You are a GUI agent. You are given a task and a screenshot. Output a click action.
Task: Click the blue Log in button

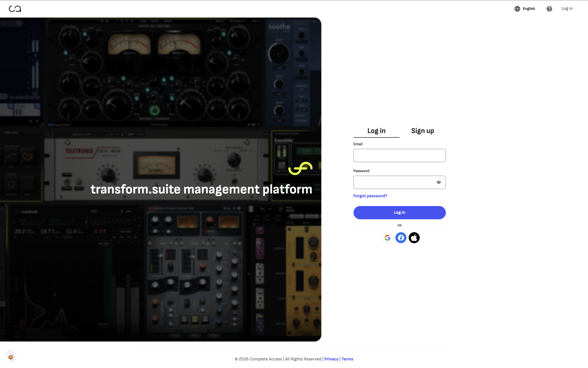click(399, 212)
